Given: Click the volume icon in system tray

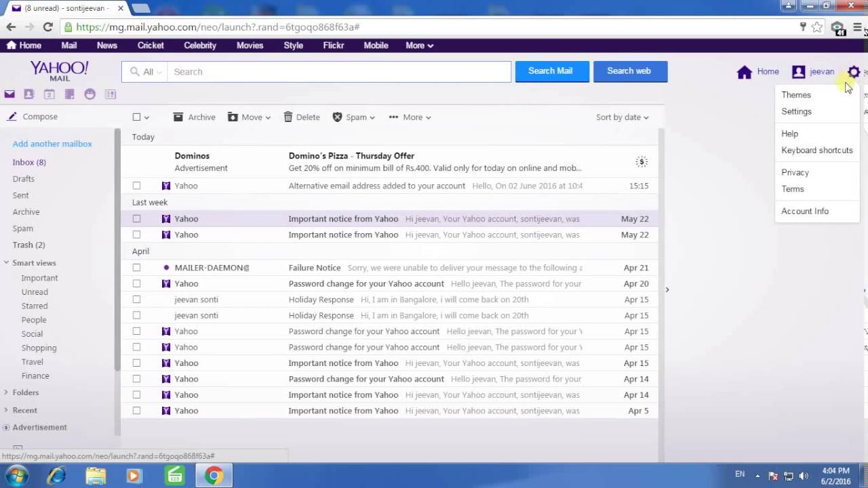Looking at the screenshot, I should 804,476.
